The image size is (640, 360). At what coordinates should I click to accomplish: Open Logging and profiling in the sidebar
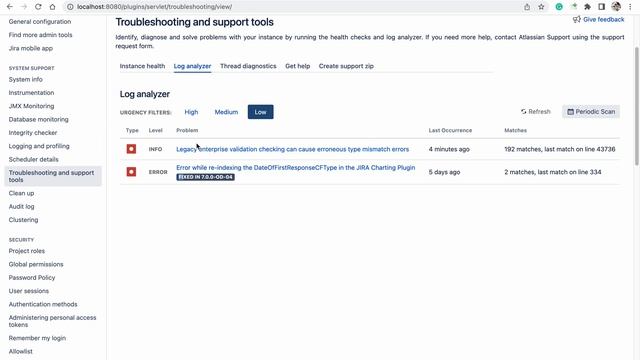(39, 146)
